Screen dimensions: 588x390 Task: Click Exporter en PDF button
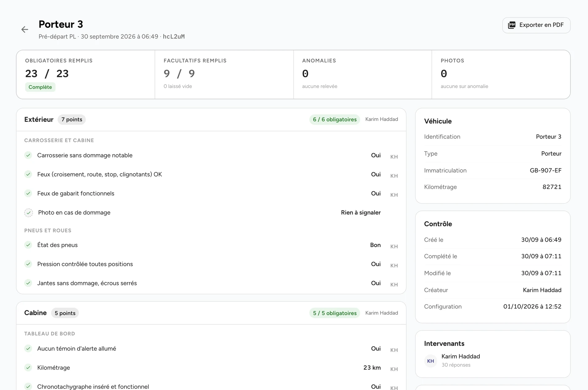(536, 25)
